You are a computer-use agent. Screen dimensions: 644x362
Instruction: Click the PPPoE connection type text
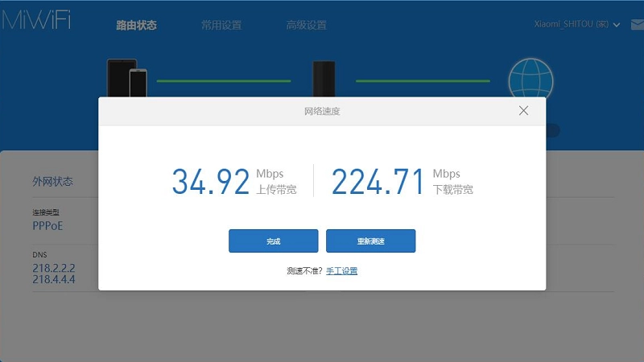tap(47, 226)
